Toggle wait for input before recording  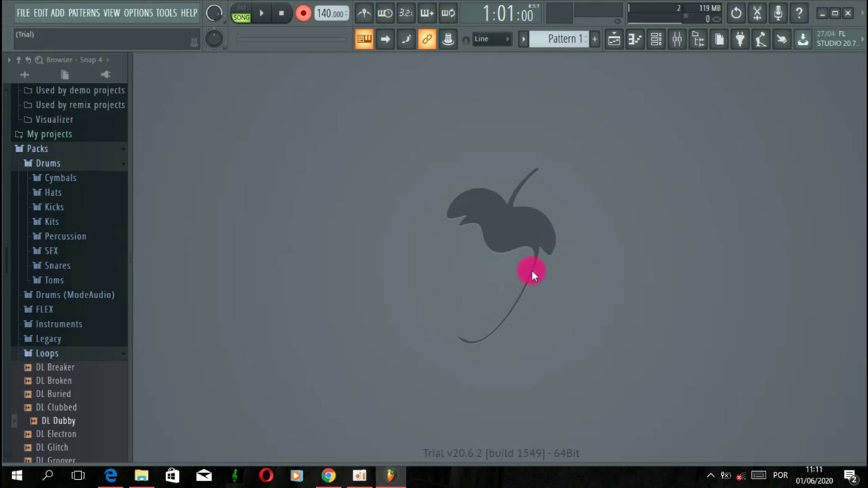click(384, 13)
